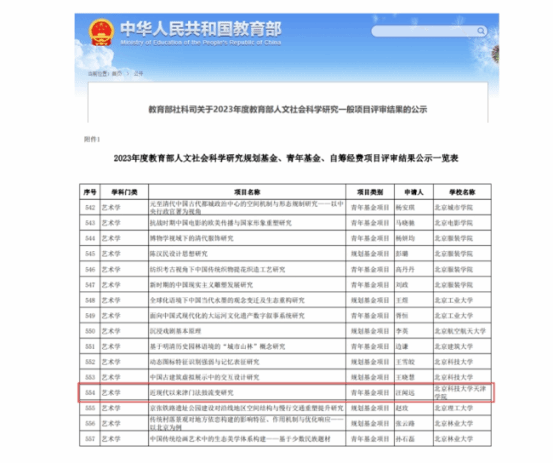Click the 学科门类 column header
The width and height of the screenshot is (554, 463).
click(124, 192)
